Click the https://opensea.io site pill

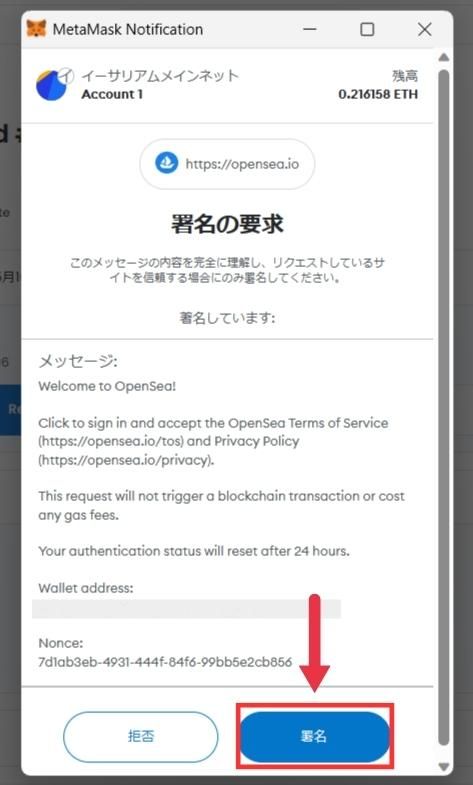pyautogui.click(x=227, y=164)
